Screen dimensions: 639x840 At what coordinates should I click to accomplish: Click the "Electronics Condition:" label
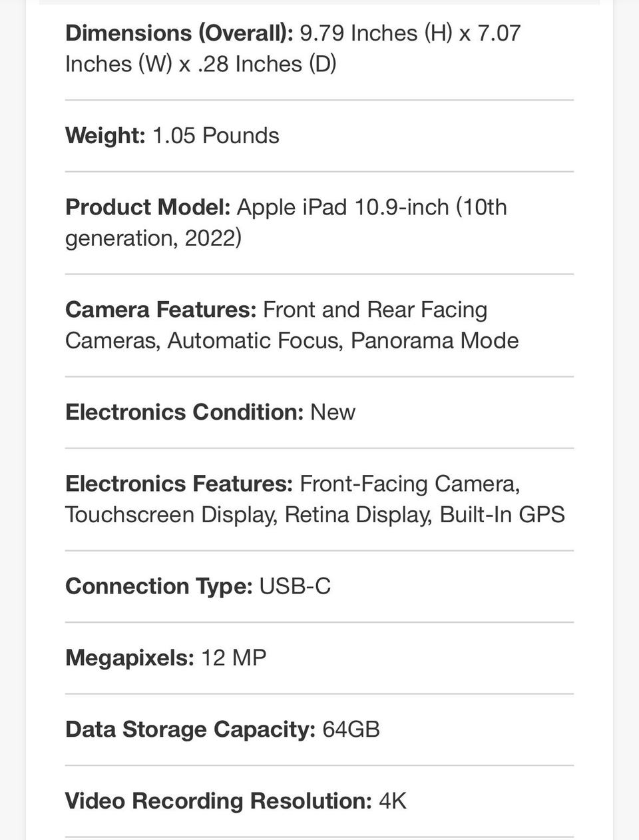(x=184, y=412)
